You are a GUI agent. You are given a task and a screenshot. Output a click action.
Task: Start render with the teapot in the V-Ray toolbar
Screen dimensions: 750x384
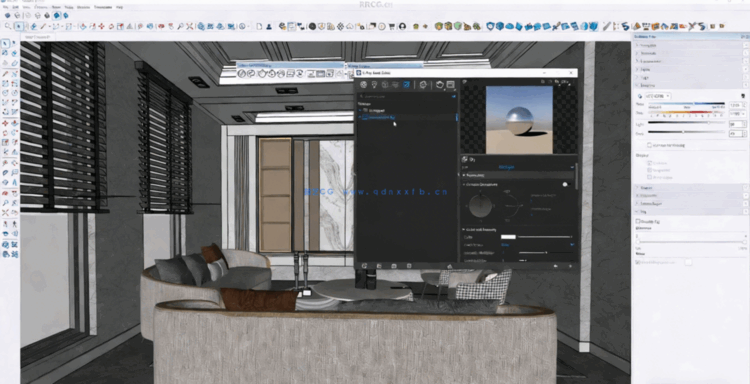pyautogui.click(x=262, y=74)
